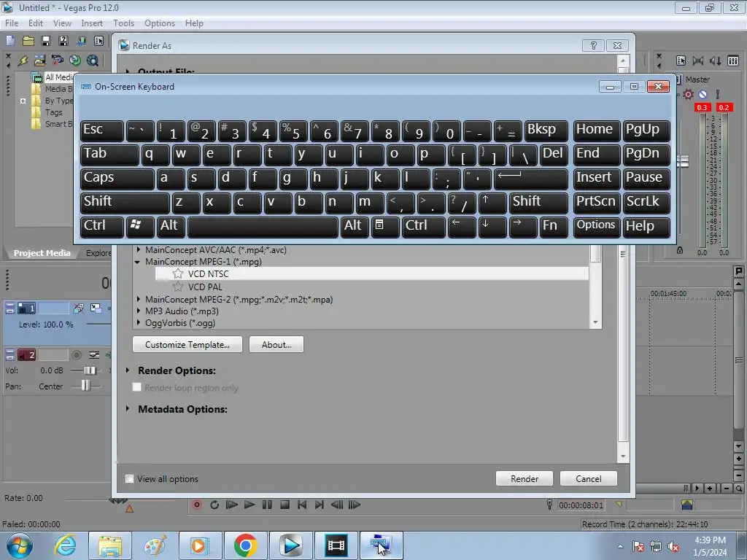
Task: Click the track 2 Vol slider handle
Action: pos(89,370)
